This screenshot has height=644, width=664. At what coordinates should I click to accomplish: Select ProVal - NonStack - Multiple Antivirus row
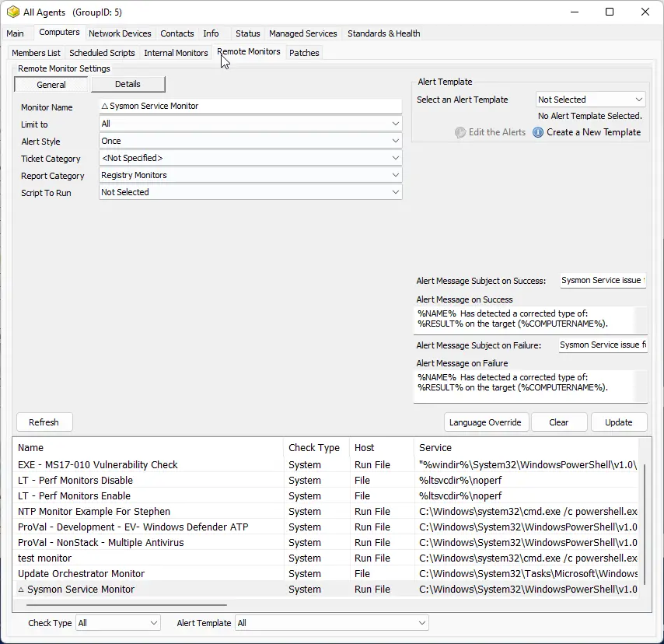coord(326,543)
